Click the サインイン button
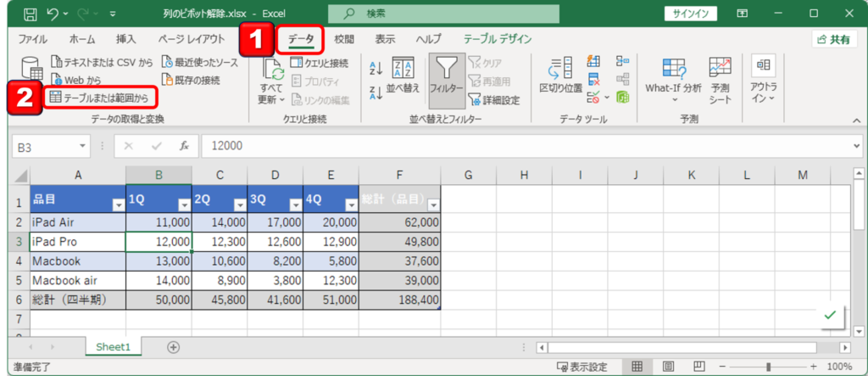Image resolution: width=868 pixels, height=376 pixels. (690, 14)
